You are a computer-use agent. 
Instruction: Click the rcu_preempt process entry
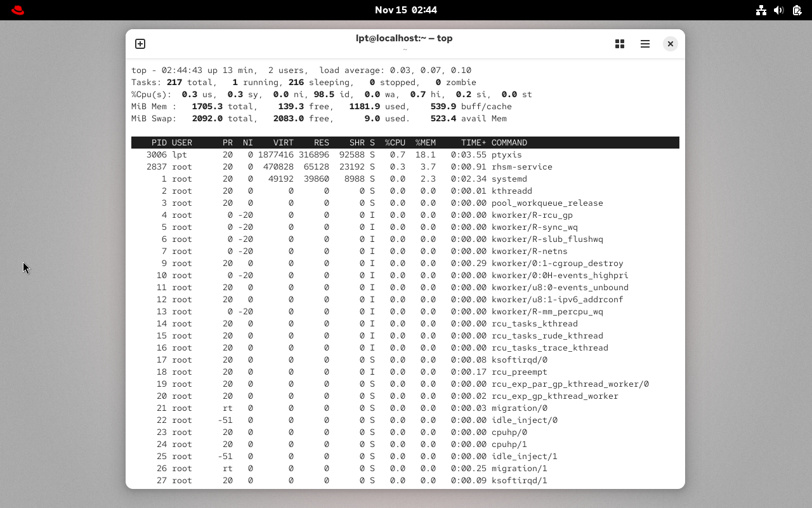coord(519,372)
